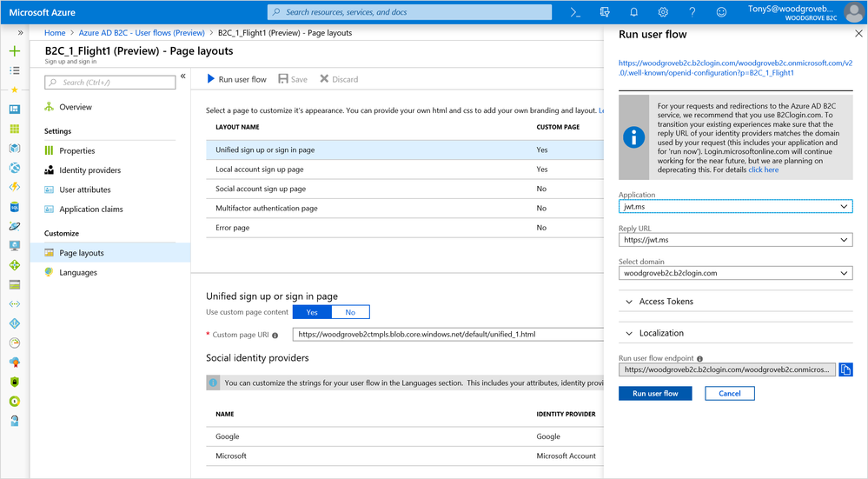Open the help question mark icon
The width and height of the screenshot is (868, 479).
tap(692, 12)
